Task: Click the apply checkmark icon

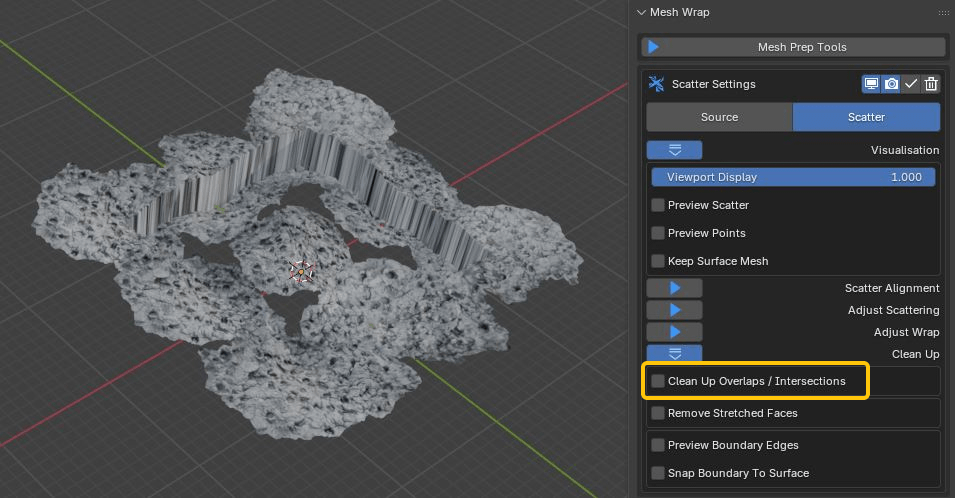Action: point(911,84)
